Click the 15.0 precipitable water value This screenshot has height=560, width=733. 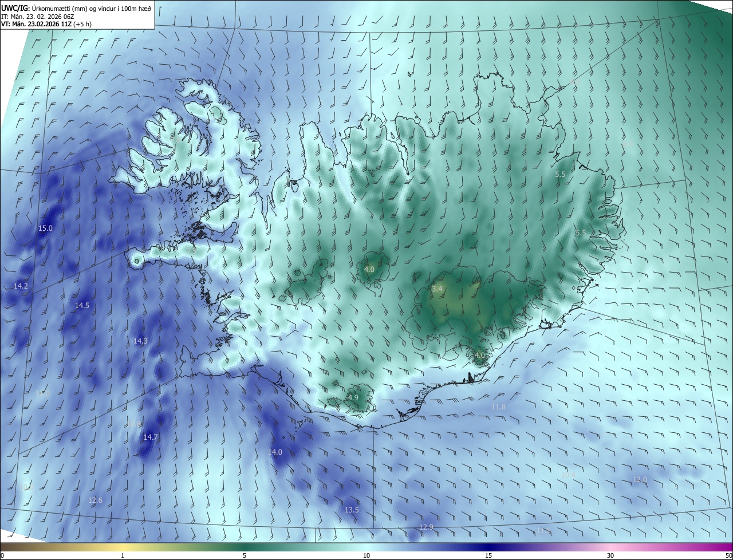pyautogui.click(x=45, y=228)
